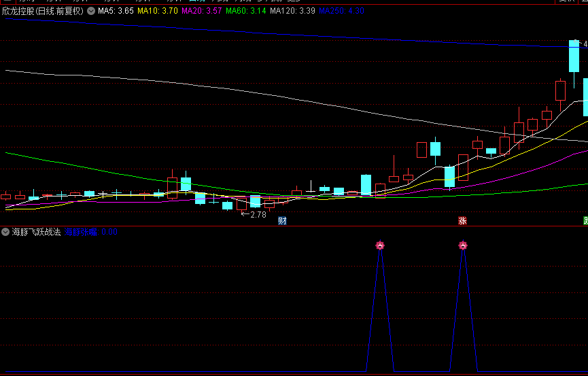The height and width of the screenshot is (376, 588).
Task: Open the 财 info marker on the chart
Action: tap(282, 221)
